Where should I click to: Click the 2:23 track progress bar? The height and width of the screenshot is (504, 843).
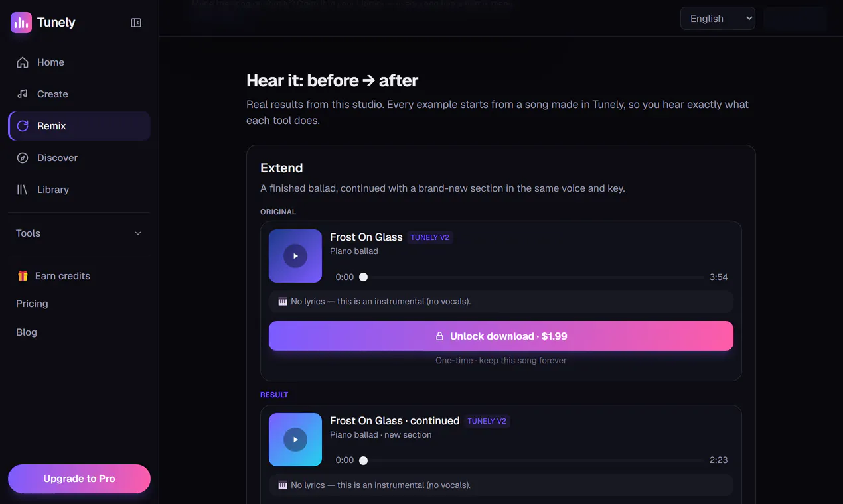pos(531,460)
